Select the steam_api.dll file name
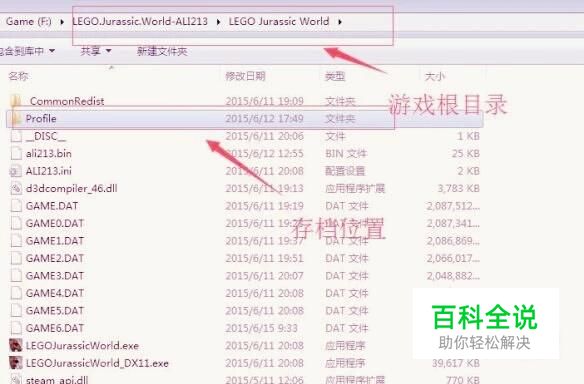The width and height of the screenshot is (584, 384). coord(57,380)
